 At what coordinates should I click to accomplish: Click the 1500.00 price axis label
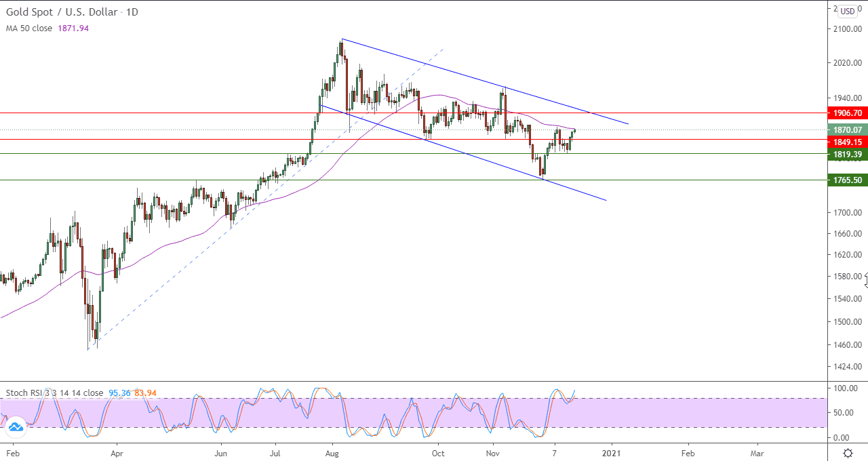(x=848, y=322)
